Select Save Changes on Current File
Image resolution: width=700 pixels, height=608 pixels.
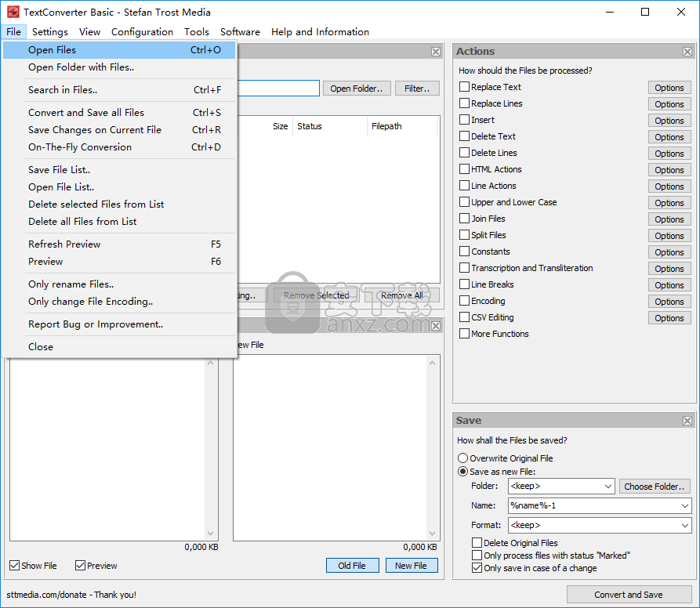(119, 130)
